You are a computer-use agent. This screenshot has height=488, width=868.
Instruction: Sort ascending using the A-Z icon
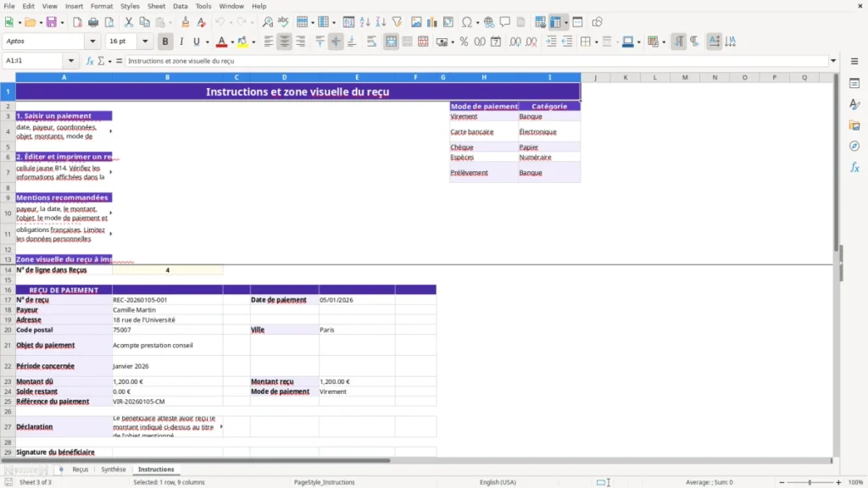pos(364,22)
